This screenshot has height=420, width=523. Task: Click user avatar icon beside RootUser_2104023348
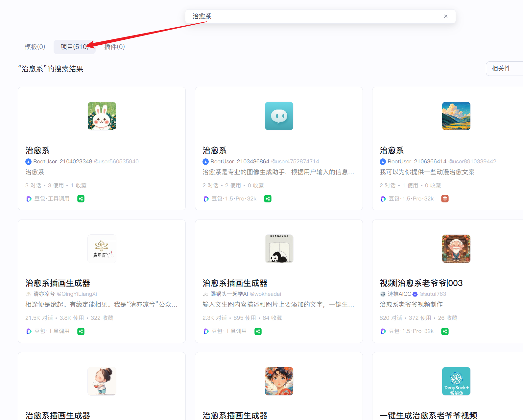(29, 161)
